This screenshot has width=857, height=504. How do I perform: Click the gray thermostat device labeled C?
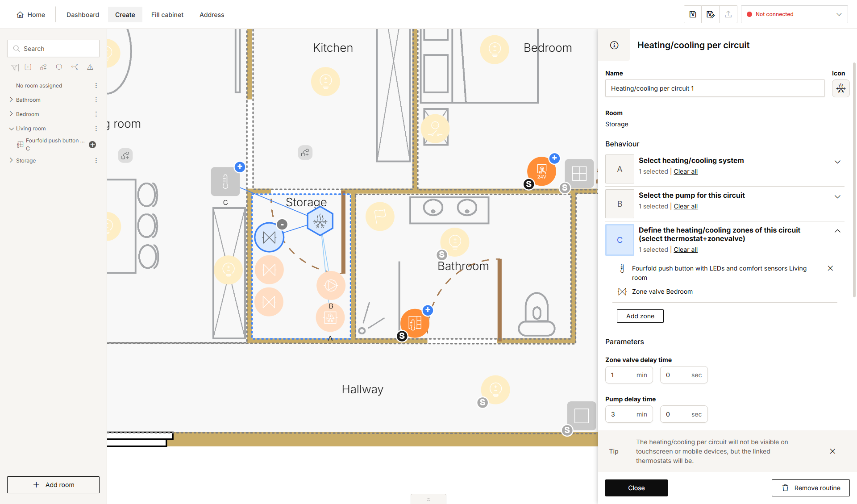pyautogui.click(x=225, y=182)
